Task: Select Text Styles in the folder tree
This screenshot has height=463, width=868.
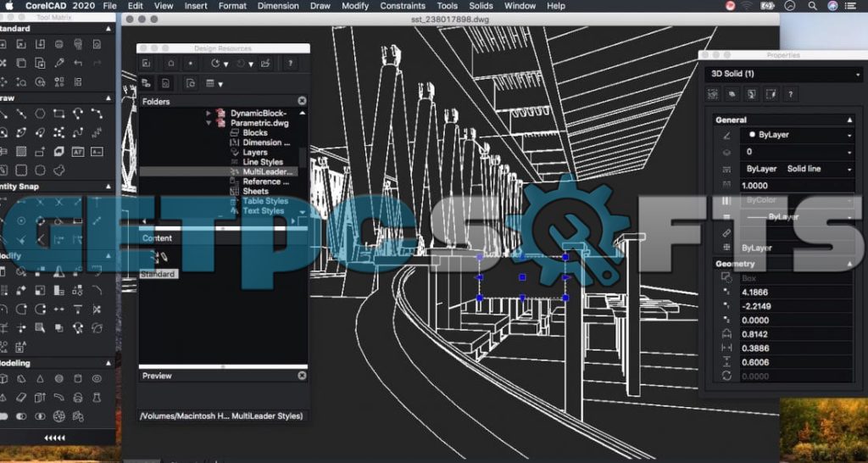Action: (x=263, y=211)
